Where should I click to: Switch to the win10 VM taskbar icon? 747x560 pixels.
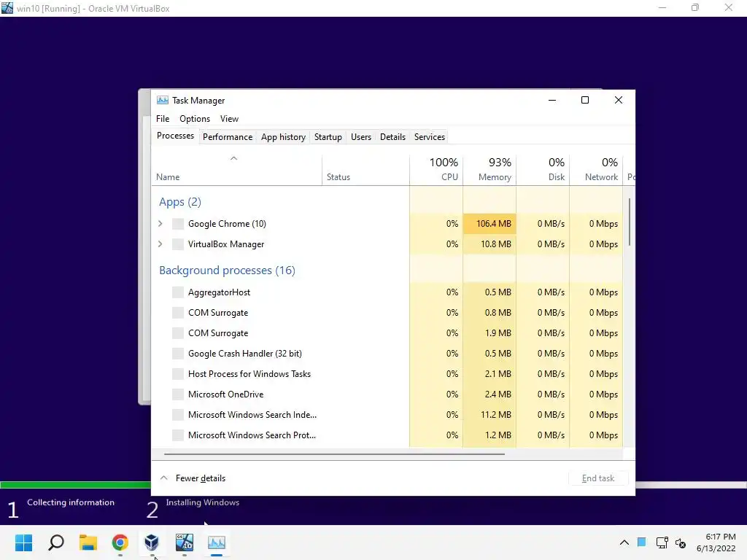(185, 542)
